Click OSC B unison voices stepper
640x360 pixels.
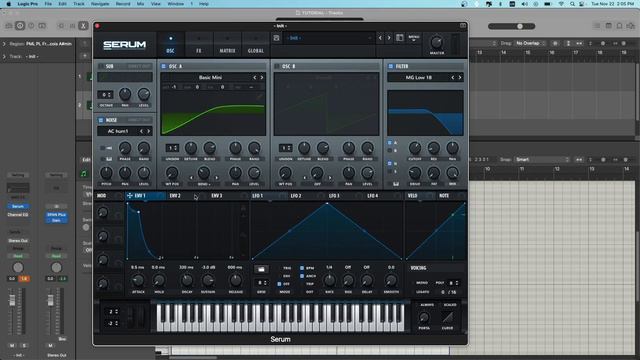285,148
